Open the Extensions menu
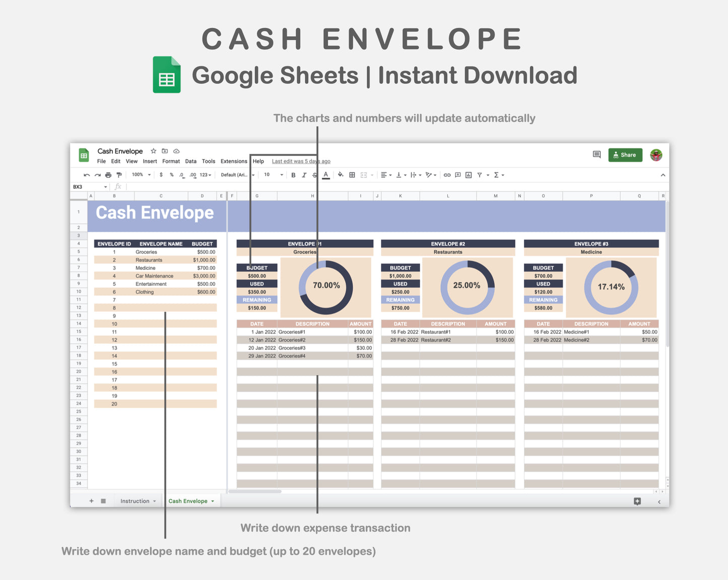728x580 pixels. 234,162
